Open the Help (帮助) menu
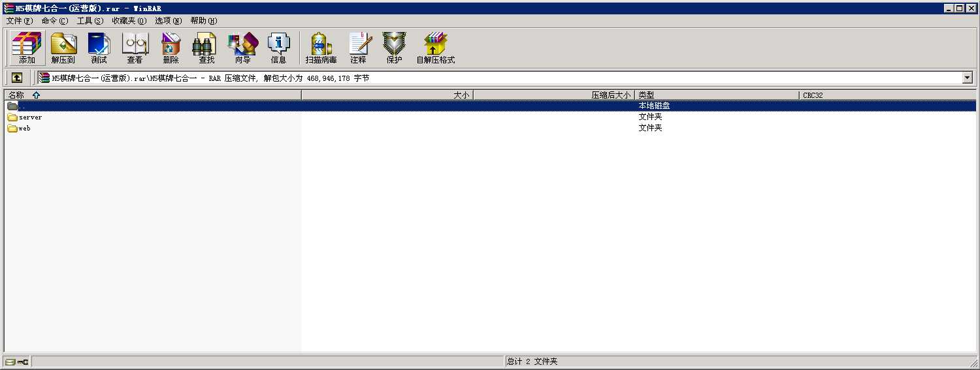Image resolution: width=980 pixels, height=370 pixels. point(204,21)
